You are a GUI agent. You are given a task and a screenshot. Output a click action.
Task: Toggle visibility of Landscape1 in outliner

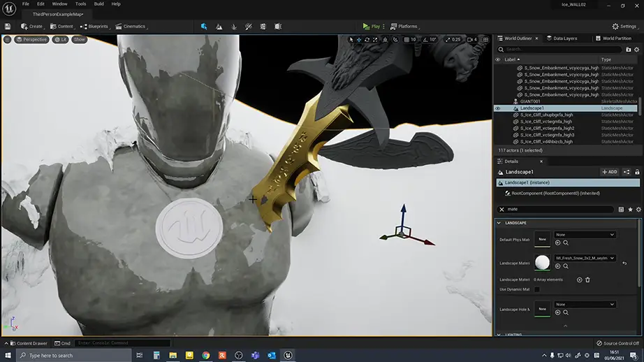coord(498,108)
